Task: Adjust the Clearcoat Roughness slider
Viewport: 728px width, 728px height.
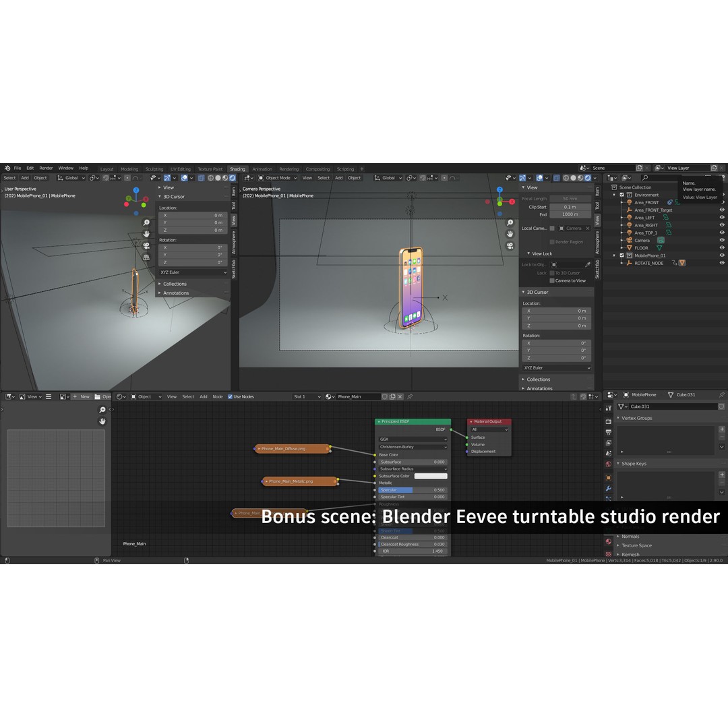Action: [x=413, y=544]
